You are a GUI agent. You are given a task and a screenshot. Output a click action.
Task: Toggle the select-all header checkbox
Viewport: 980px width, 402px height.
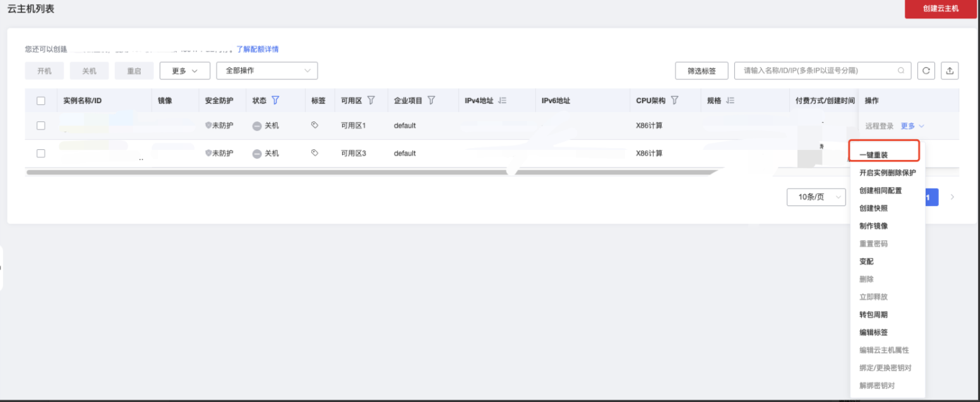click(41, 100)
